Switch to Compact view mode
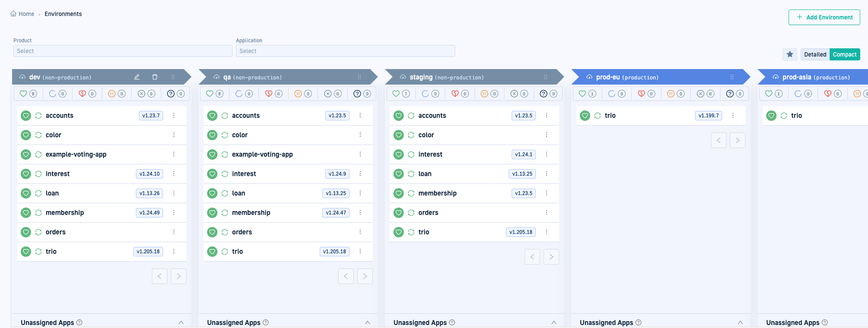Screen dimensions: 868x328 pos(844,54)
